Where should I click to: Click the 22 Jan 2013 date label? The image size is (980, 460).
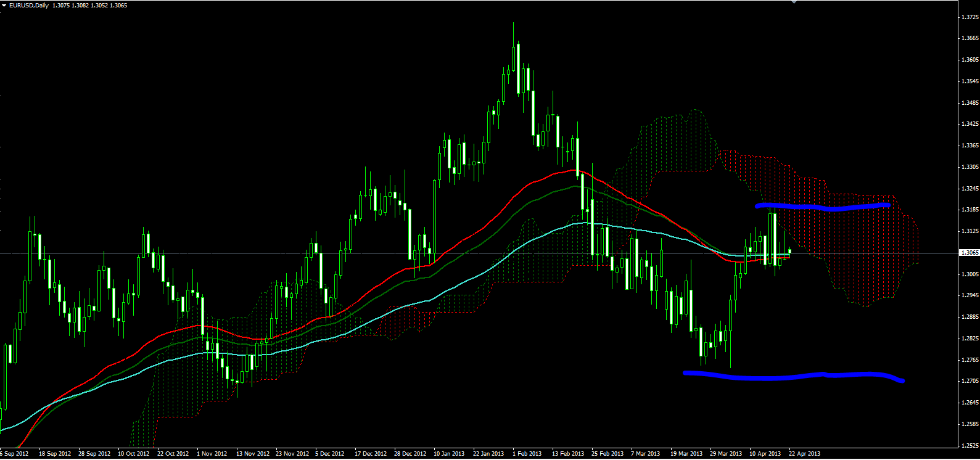(488, 454)
